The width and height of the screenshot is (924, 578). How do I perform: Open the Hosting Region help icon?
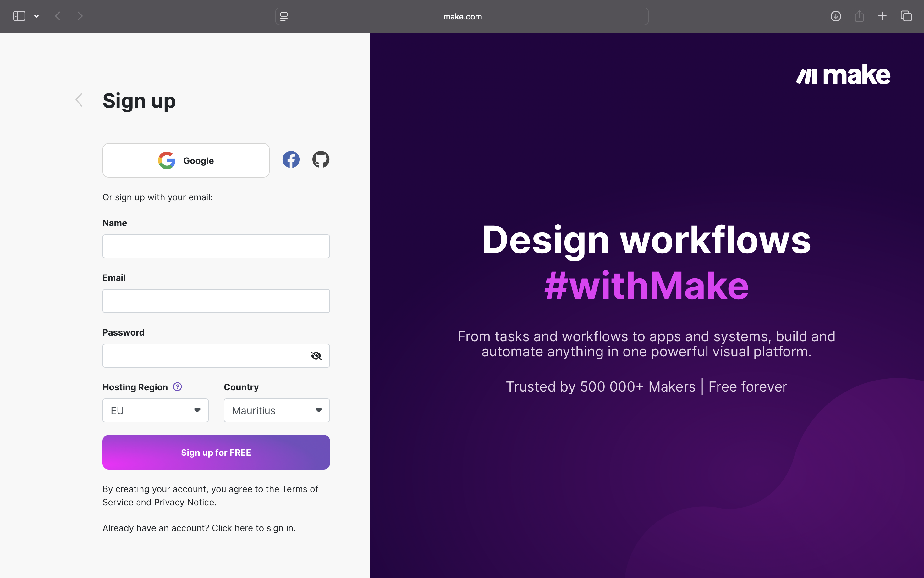coord(177,386)
